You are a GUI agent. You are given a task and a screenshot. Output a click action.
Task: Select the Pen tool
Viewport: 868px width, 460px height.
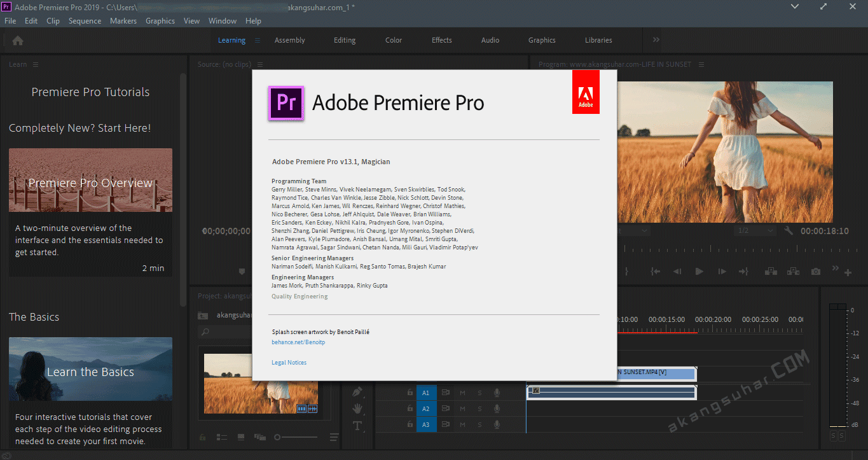point(357,392)
